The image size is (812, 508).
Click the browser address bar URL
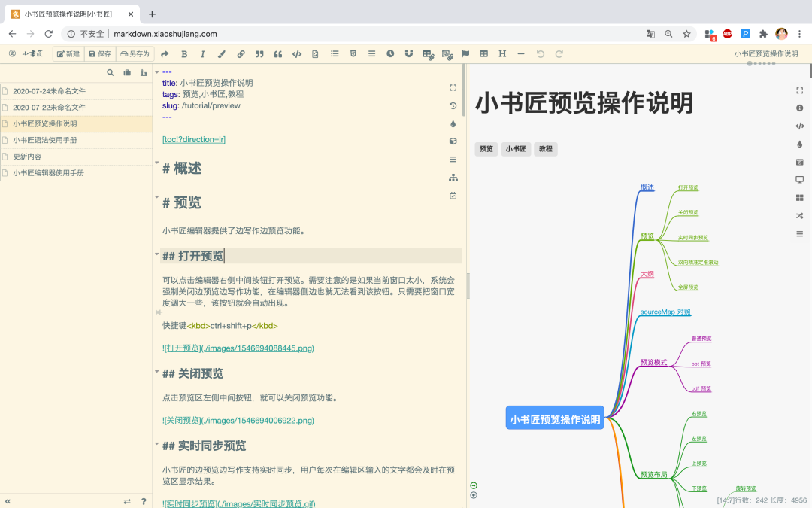165,34
